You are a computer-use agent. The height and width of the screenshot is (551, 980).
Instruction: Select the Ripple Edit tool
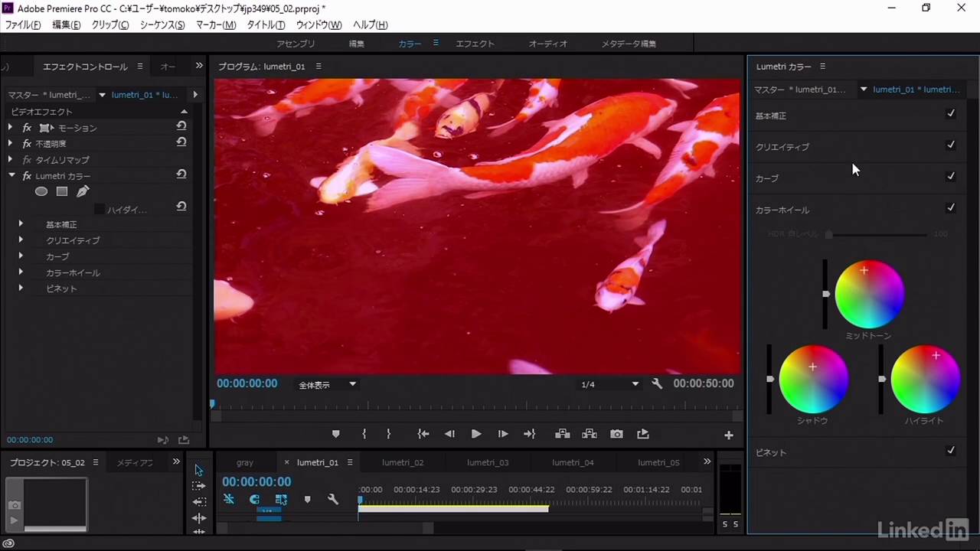[199, 518]
